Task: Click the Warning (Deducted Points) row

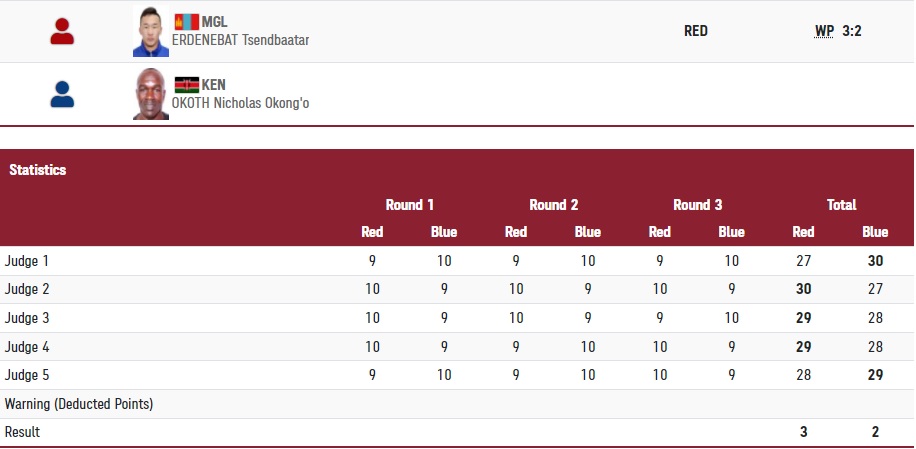Action: (79, 404)
